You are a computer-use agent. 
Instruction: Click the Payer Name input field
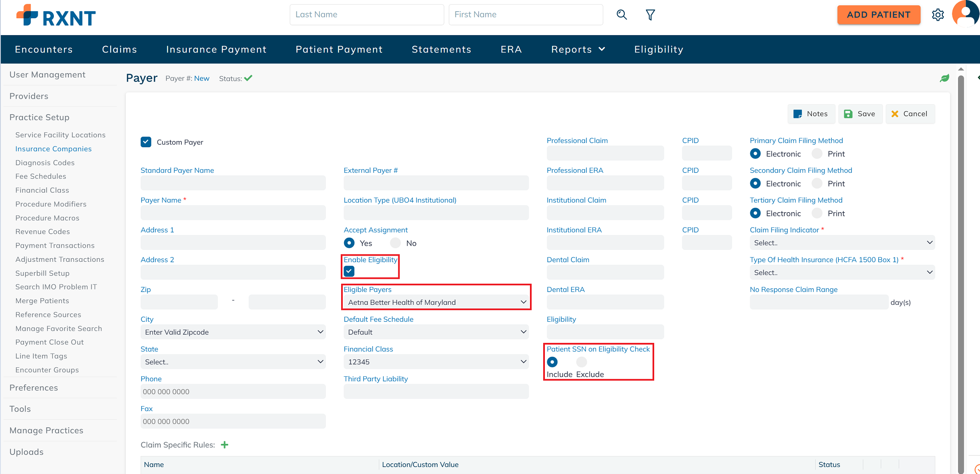pos(233,213)
